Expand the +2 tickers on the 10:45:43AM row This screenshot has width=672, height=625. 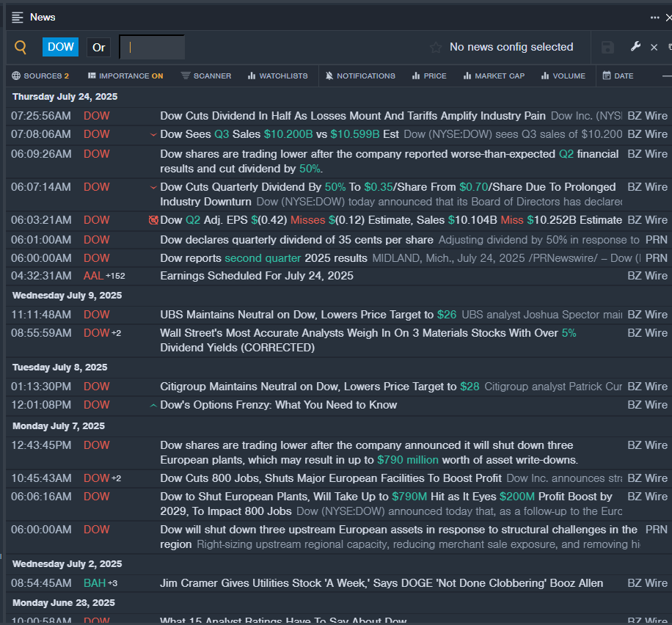pyautogui.click(x=116, y=478)
